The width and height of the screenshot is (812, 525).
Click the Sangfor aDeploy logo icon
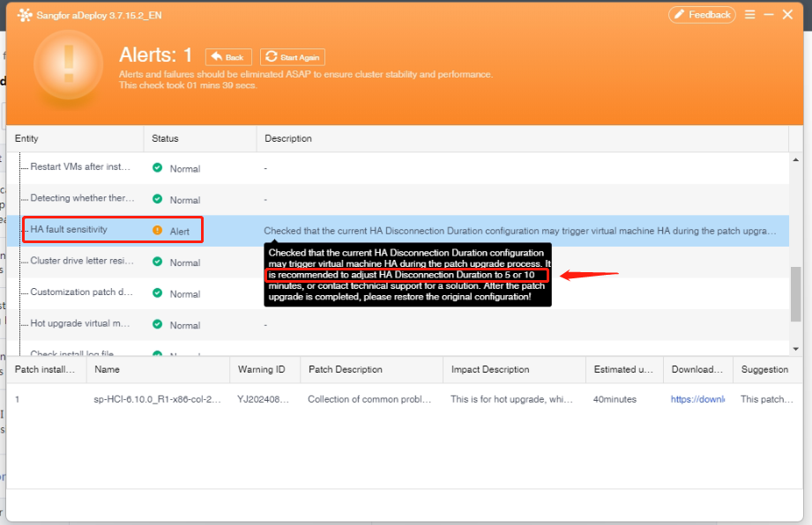(25, 15)
